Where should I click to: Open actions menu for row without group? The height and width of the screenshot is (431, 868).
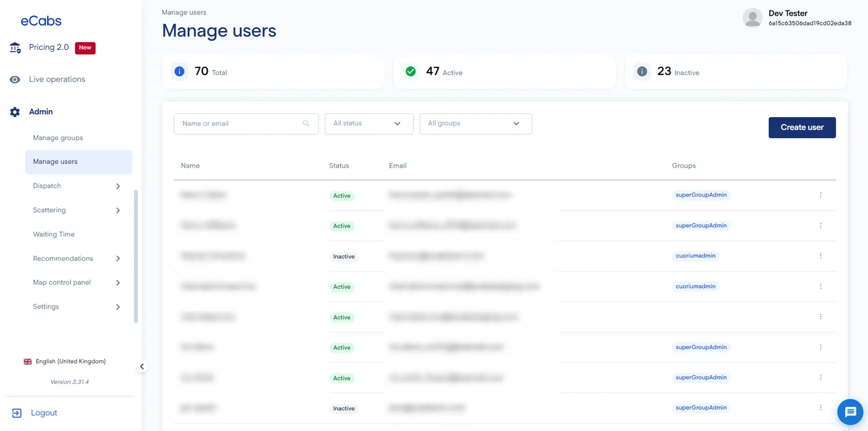tap(820, 317)
